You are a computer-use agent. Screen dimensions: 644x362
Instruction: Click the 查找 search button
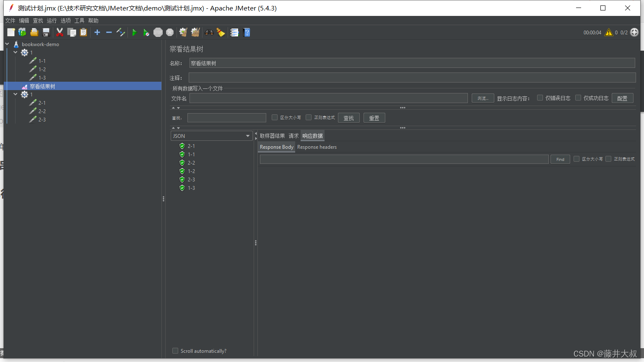[348, 118]
